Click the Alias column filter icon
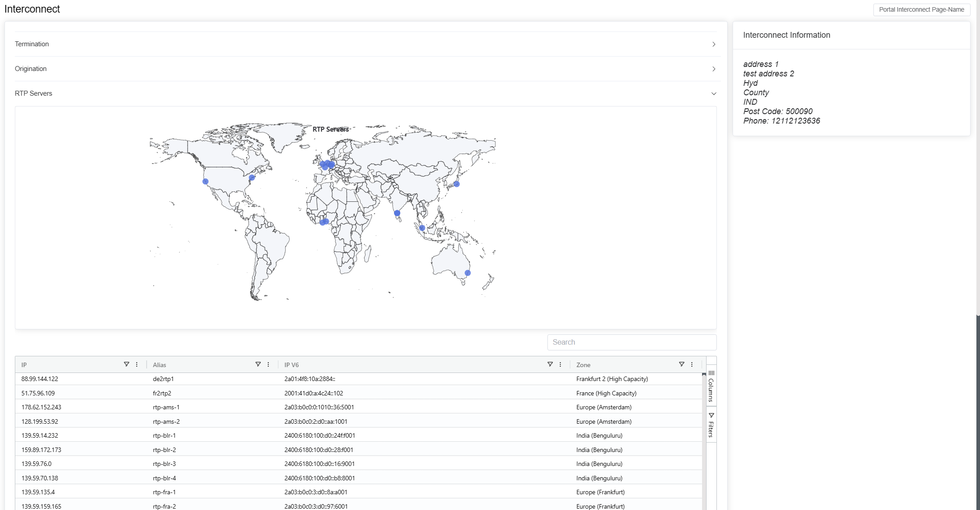Image resolution: width=980 pixels, height=510 pixels. pyautogui.click(x=258, y=364)
